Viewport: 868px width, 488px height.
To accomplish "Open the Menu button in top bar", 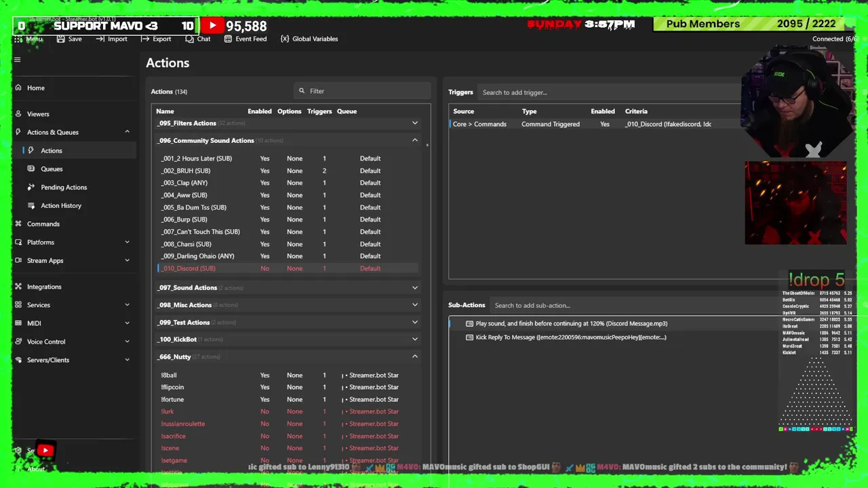I will (28, 39).
